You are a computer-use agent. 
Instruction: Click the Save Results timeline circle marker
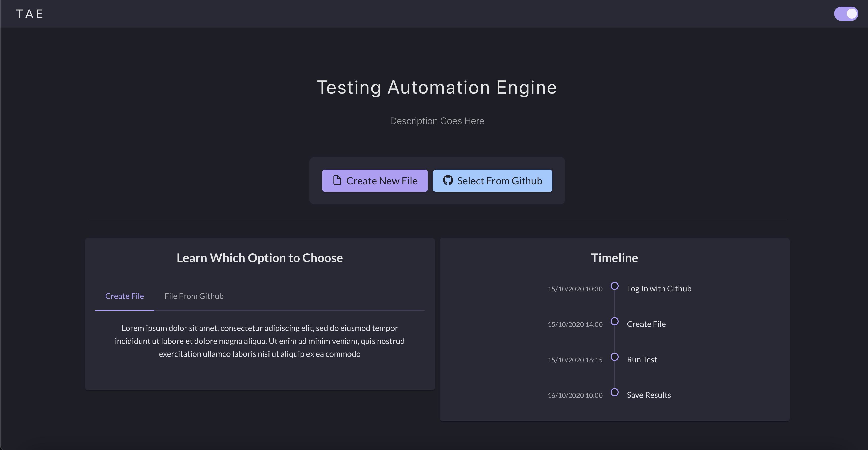click(614, 392)
